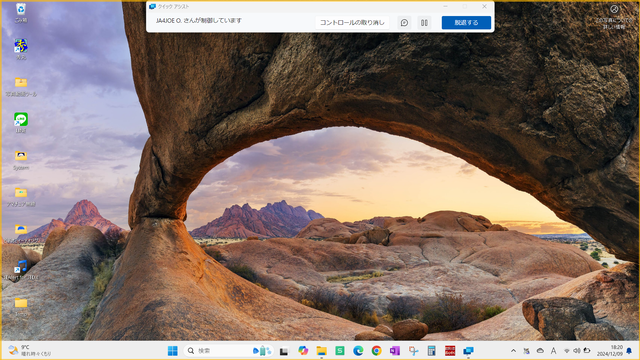
Task: Click the tray icon next to the chevron
Action: tap(527, 351)
